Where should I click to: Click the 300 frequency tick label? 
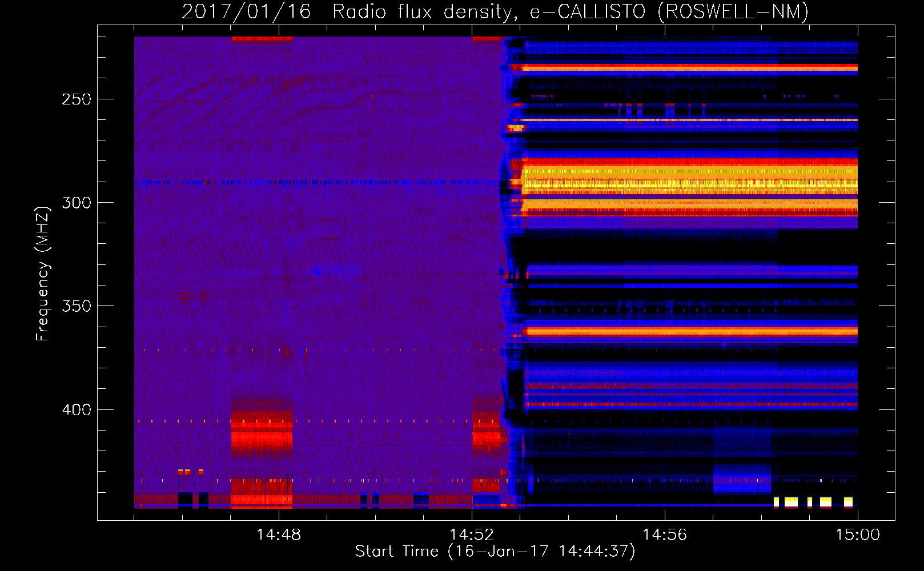pos(77,203)
